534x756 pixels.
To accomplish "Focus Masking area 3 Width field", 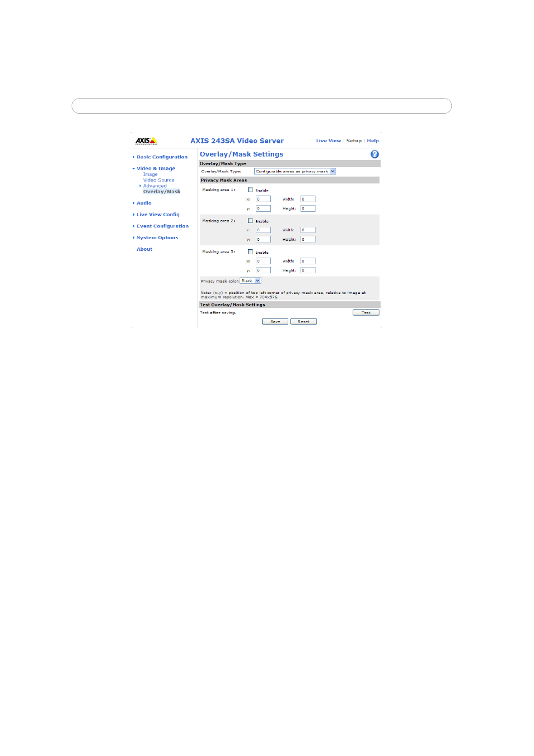I will 308,261.
